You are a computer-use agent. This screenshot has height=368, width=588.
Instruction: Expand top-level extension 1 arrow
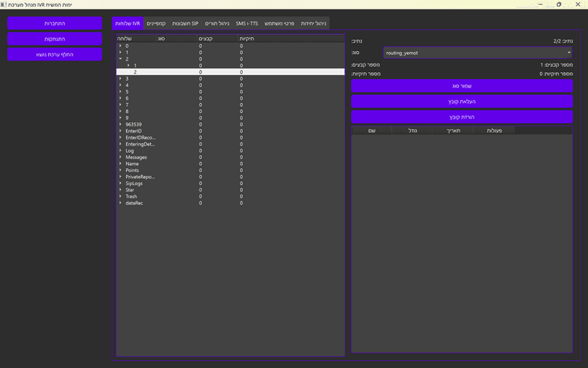pos(121,52)
